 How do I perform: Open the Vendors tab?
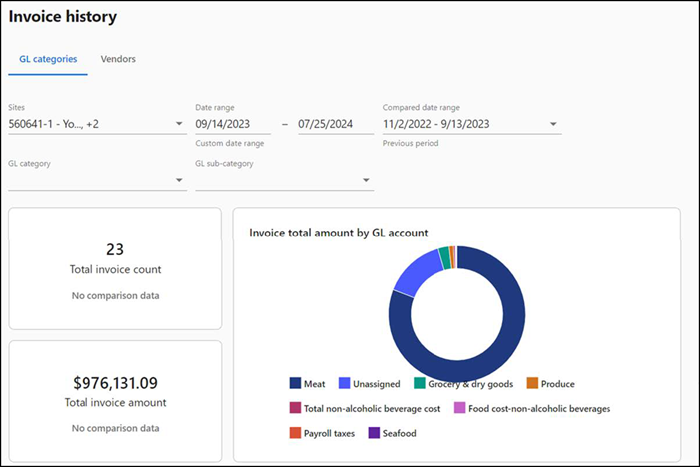(x=118, y=59)
